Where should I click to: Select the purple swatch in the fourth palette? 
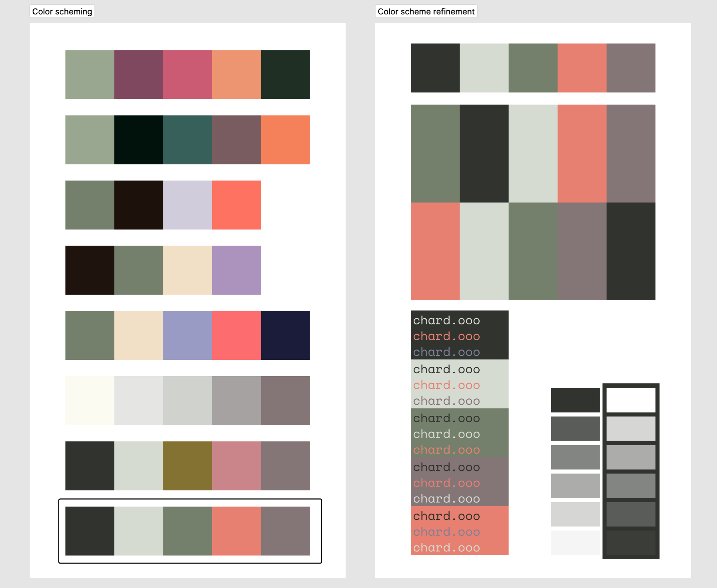[237, 270]
